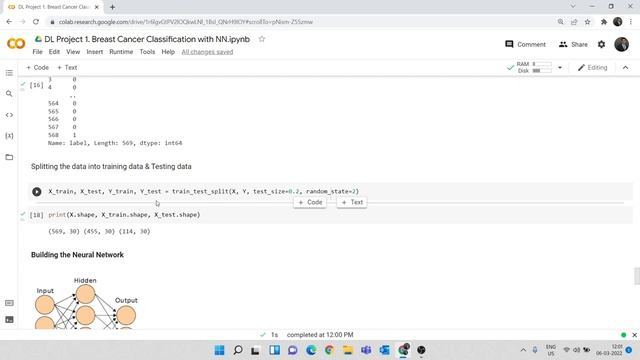The image size is (640, 360).
Task: Click the vertical scrollbar thumb
Action: tap(637, 276)
